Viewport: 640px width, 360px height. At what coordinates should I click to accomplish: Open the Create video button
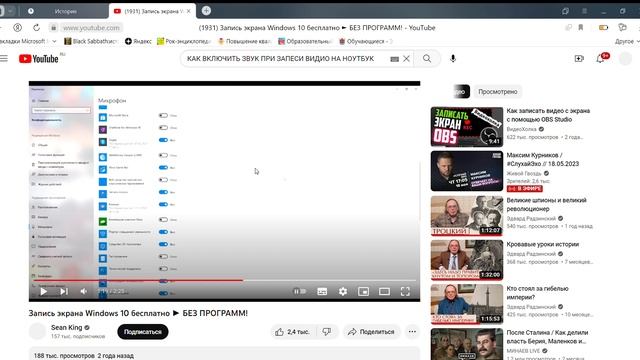coord(579,59)
